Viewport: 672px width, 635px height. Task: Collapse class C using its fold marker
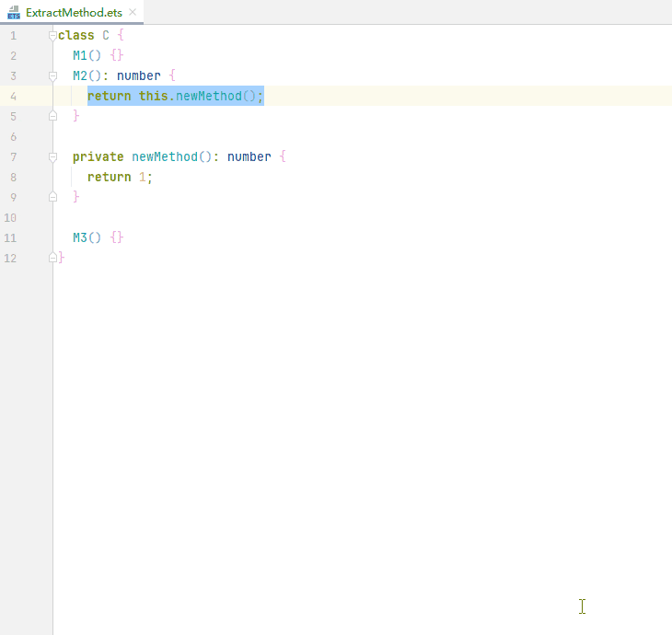coord(53,35)
